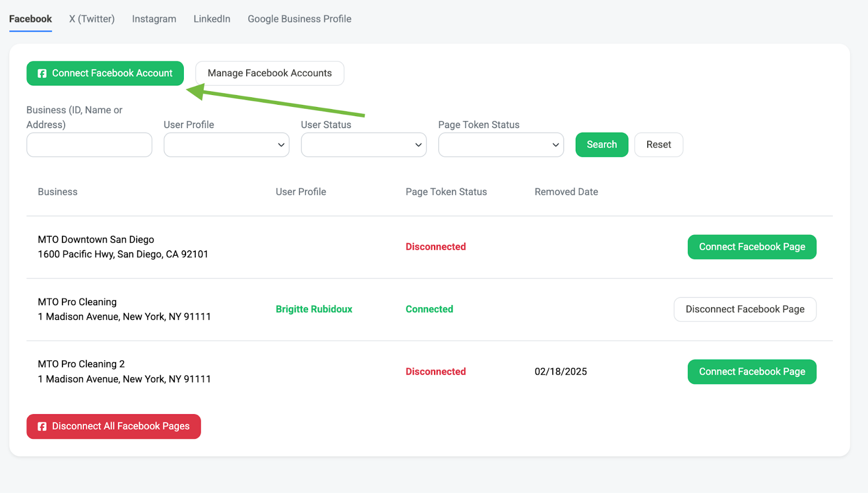
Task: Reset the filters with the Reset button
Action: pos(659,145)
